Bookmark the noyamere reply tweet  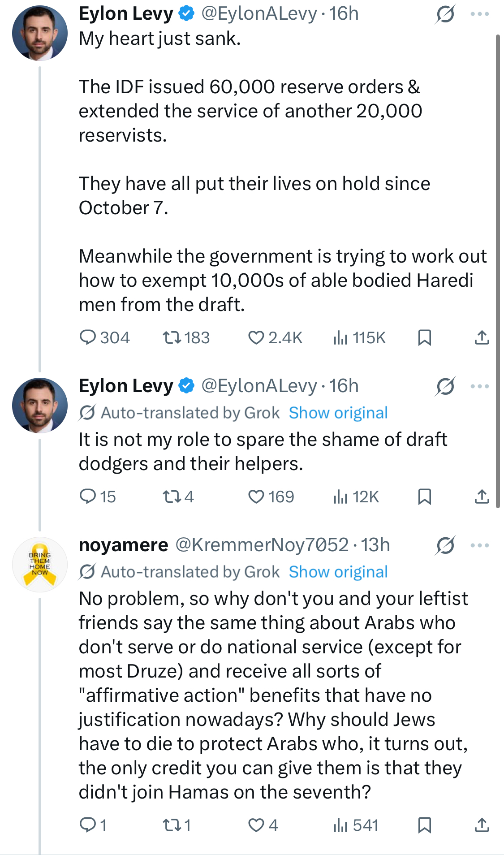pyautogui.click(x=424, y=825)
